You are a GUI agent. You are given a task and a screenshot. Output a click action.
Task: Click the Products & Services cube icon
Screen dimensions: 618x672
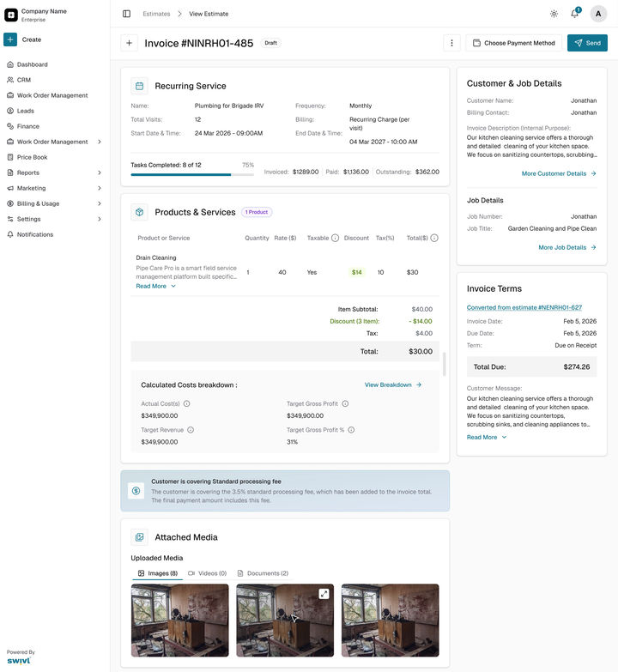[139, 212]
